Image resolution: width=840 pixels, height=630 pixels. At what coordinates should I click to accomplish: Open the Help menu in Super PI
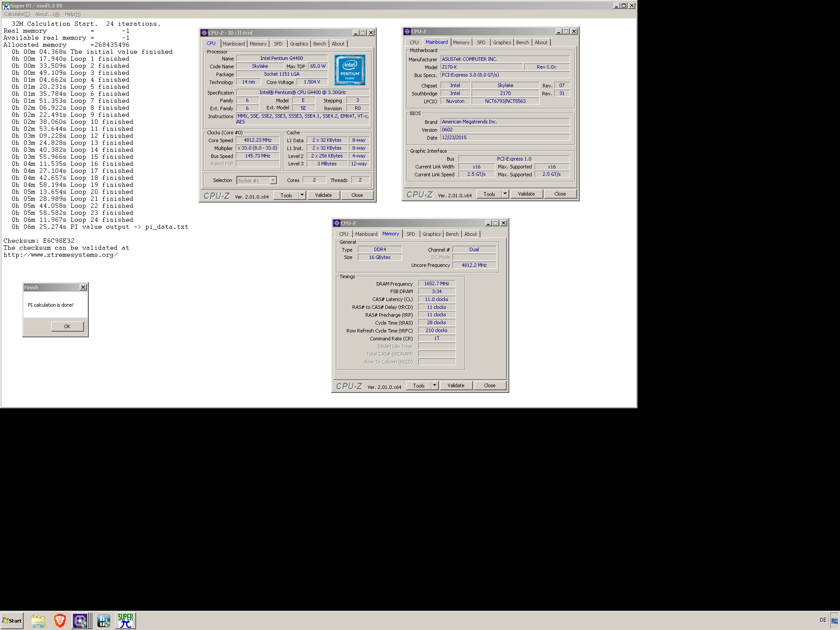click(73, 14)
